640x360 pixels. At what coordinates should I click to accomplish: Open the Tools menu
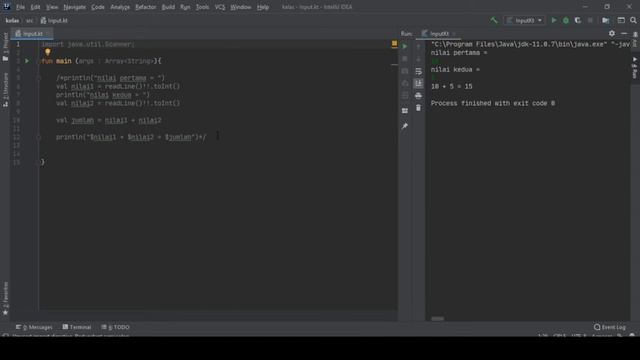(202, 7)
